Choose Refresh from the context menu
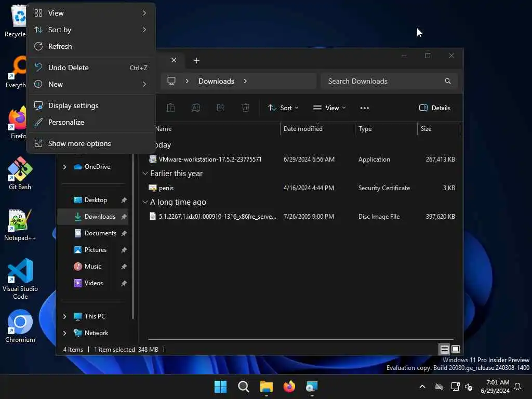Viewport: 532px width, 399px height. (90, 46)
